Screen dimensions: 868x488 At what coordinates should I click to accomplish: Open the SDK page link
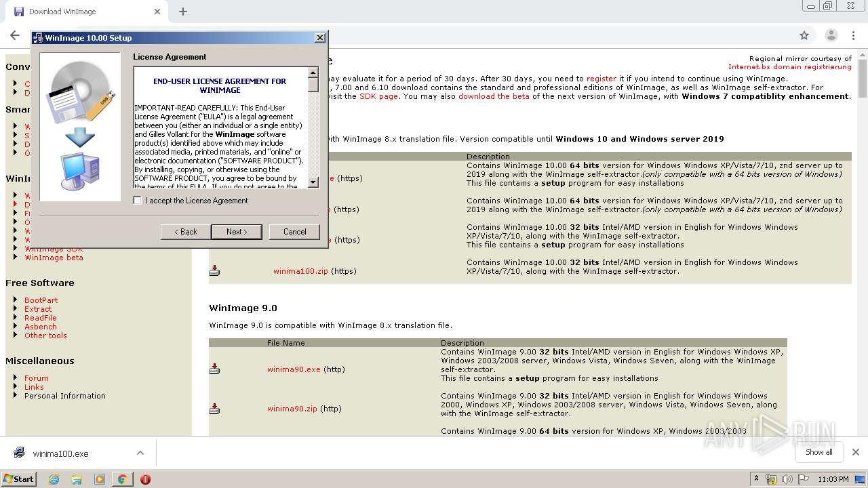[378, 96]
